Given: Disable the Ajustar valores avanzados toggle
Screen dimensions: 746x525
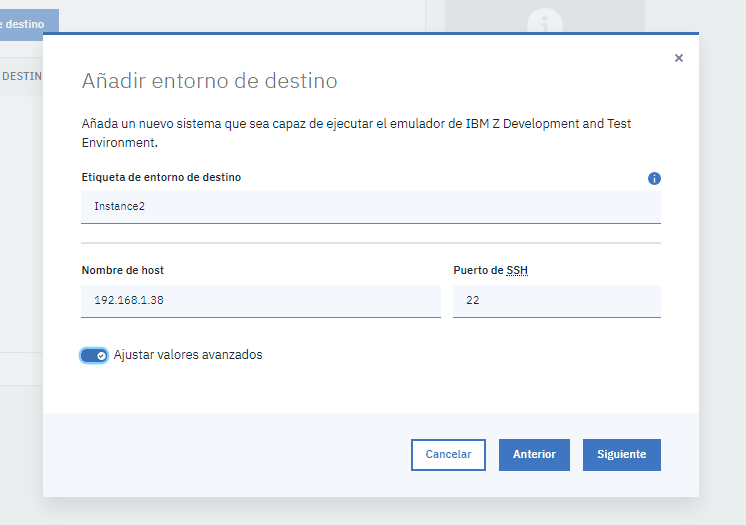Looking at the screenshot, I should point(94,355).
